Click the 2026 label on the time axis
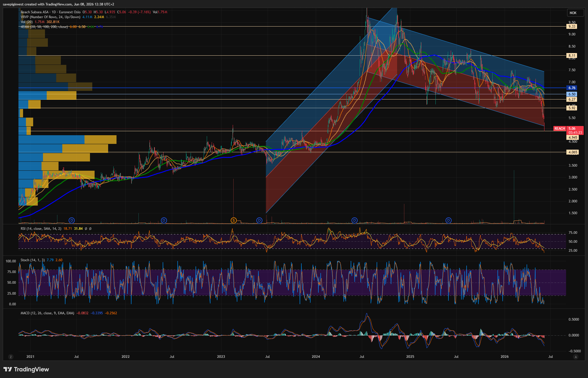The height and width of the screenshot is (378, 588). 505,357
